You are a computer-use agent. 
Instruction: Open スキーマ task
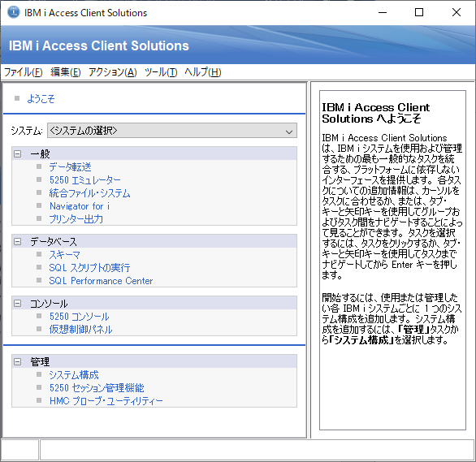[x=65, y=255]
